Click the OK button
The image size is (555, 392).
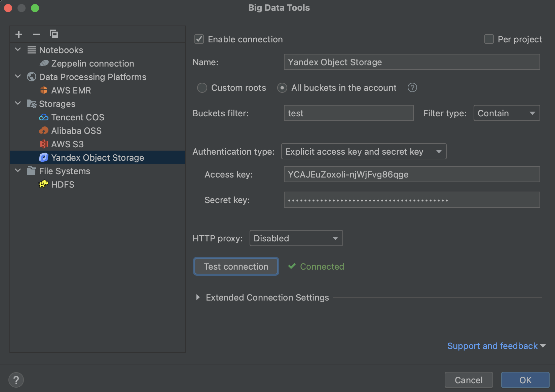pyautogui.click(x=525, y=380)
